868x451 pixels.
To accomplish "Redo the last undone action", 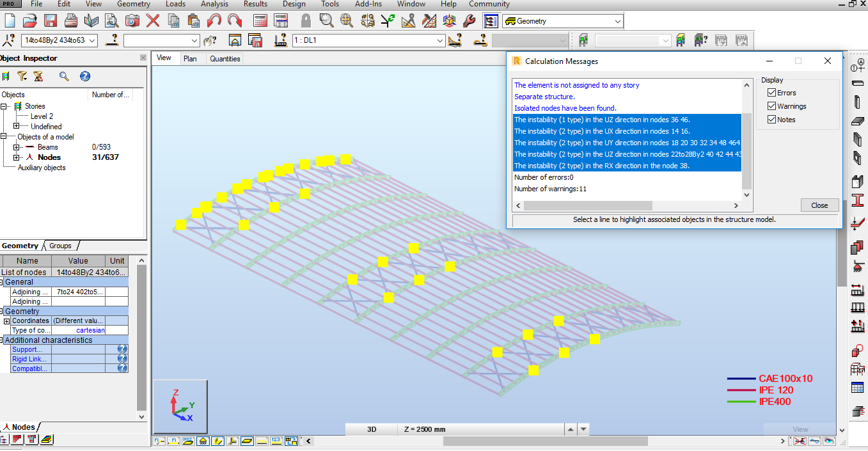I will tap(235, 20).
